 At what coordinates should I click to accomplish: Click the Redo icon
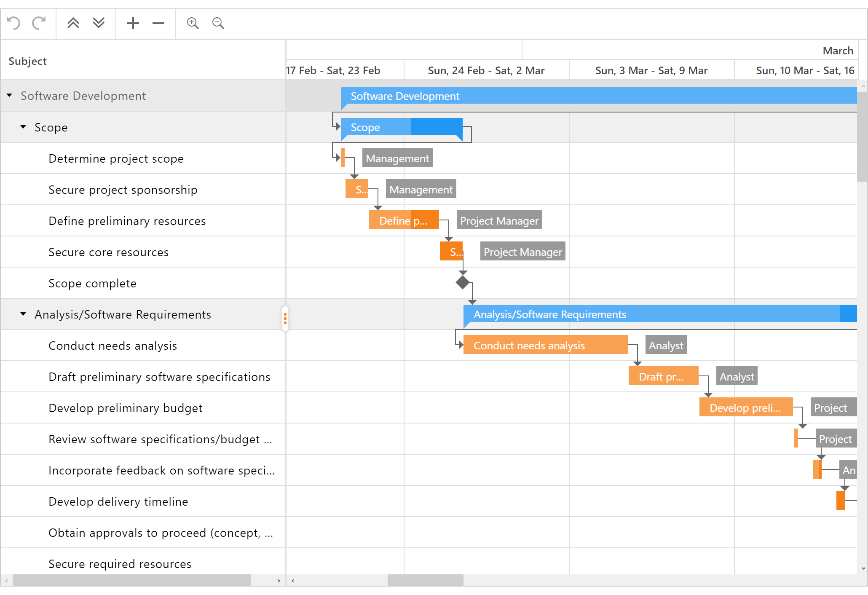pyautogui.click(x=38, y=22)
